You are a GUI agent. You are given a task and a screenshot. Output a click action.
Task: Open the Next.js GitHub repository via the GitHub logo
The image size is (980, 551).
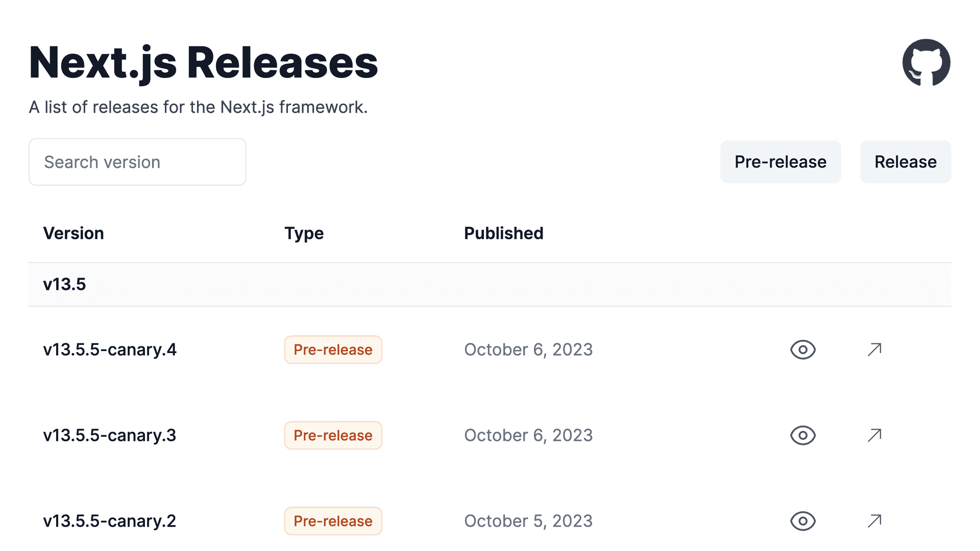coord(925,62)
